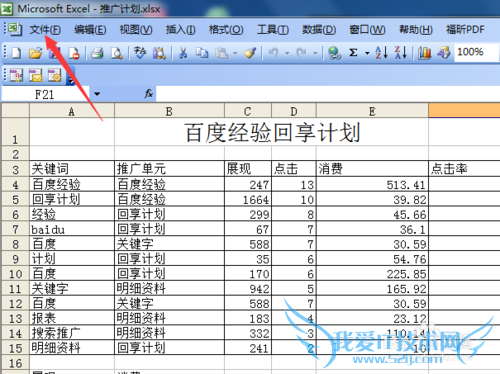Screen dimensions: 500x374
Task: Open the 编辑(E) menu
Action: 90,30
